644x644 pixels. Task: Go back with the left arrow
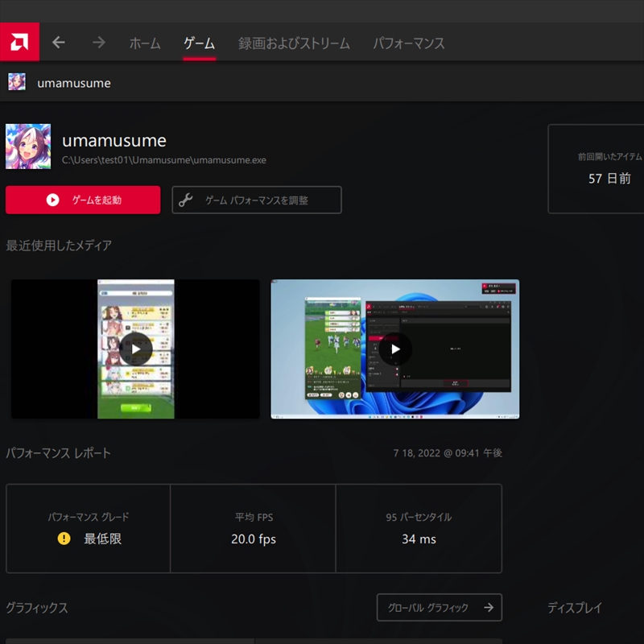pyautogui.click(x=59, y=43)
